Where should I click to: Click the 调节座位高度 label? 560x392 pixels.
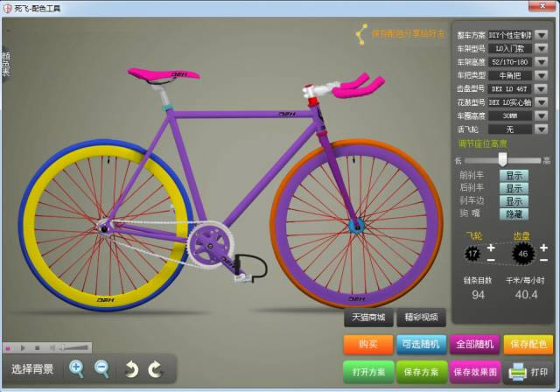click(483, 143)
